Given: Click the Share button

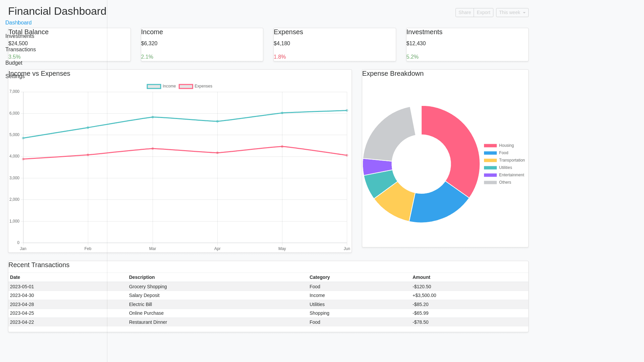Looking at the screenshot, I should (x=465, y=13).
